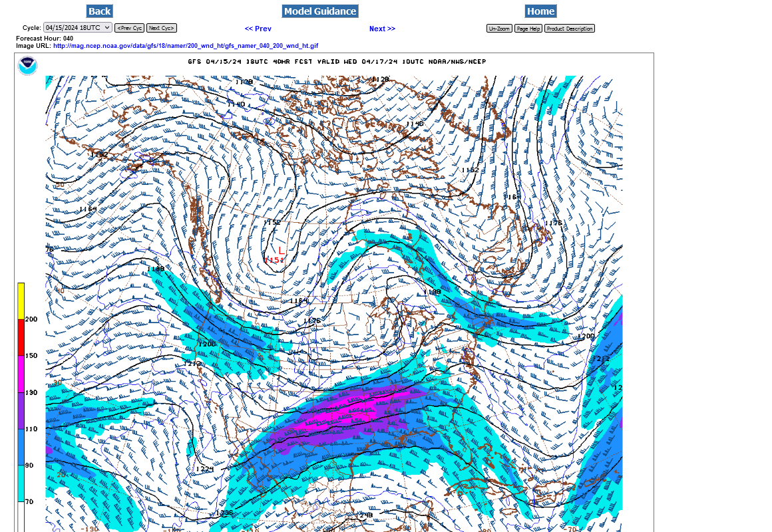Click the yellow swatch in wind legend
The image size is (772, 532).
21,301
